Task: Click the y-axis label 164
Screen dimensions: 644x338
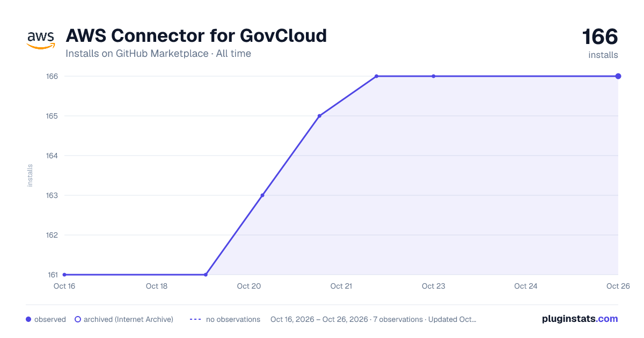Action: [x=52, y=156]
